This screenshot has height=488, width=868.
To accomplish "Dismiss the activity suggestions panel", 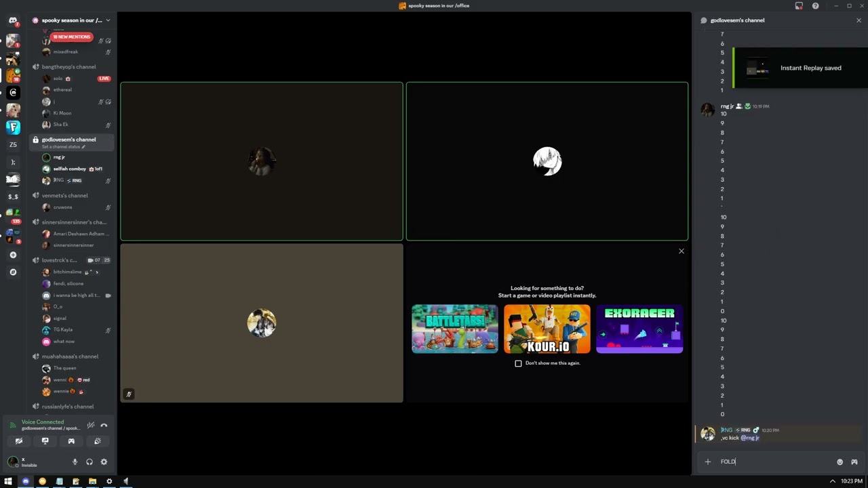I will coord(682,251).
